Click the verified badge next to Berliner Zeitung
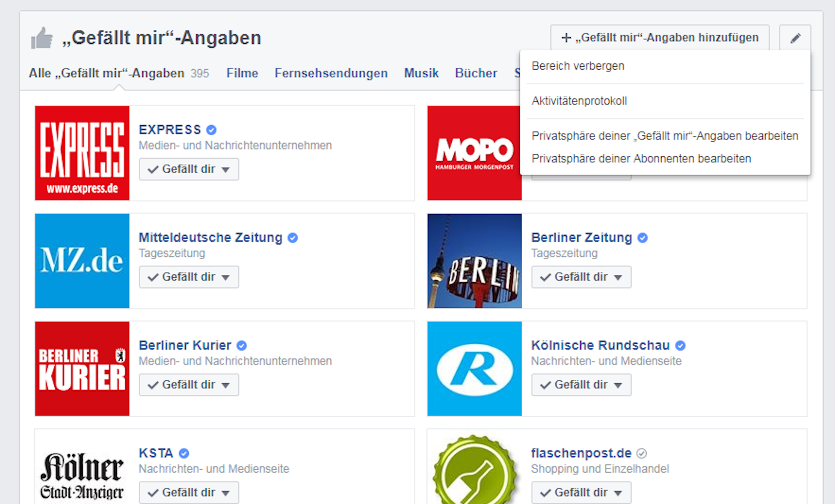Screen dimensions: 835x504 coord(643,237)
